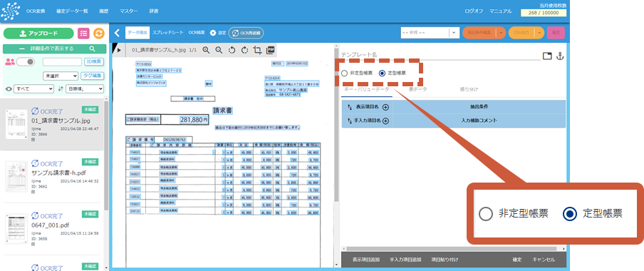The width and height of the screenshot is (644, 271).
Task: Select the キー・バリューデータ tab
Action: coord(367,89)
